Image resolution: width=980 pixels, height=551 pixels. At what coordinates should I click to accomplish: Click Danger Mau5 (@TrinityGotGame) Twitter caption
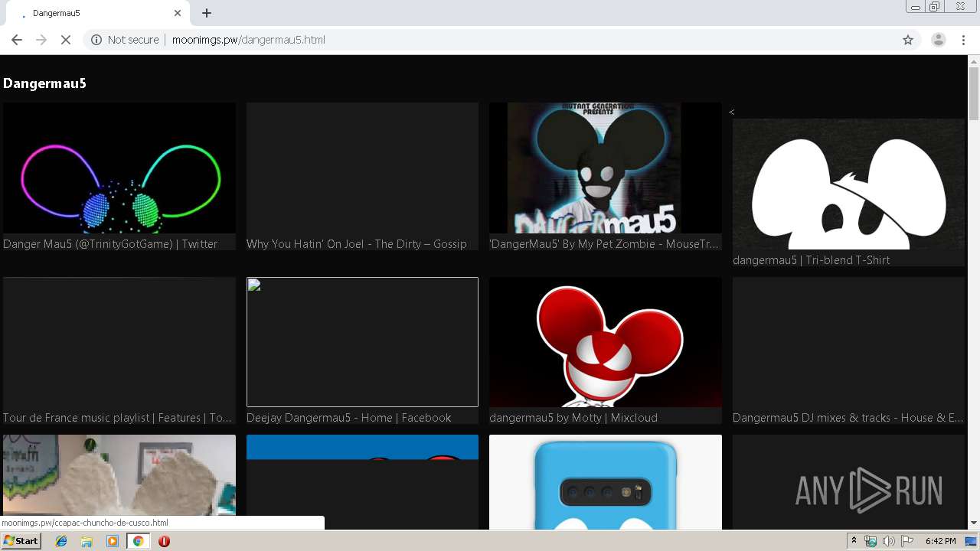coord(110,244)
